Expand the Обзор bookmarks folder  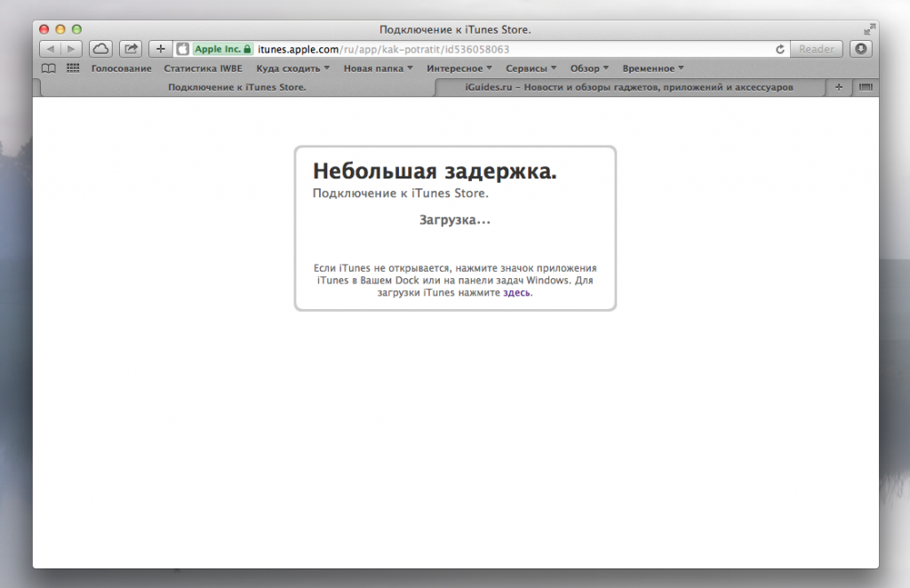click(590, 68)
